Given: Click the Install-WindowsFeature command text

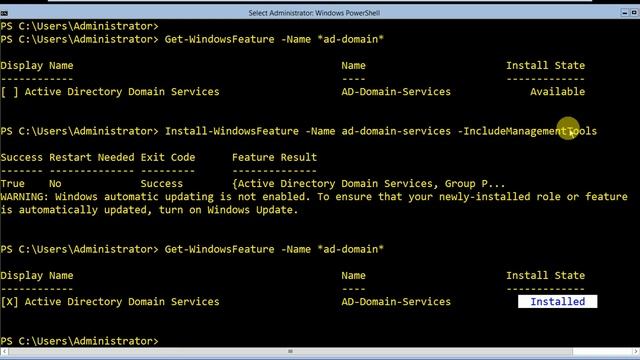Looking at the screenshot, I should (380, 131).
